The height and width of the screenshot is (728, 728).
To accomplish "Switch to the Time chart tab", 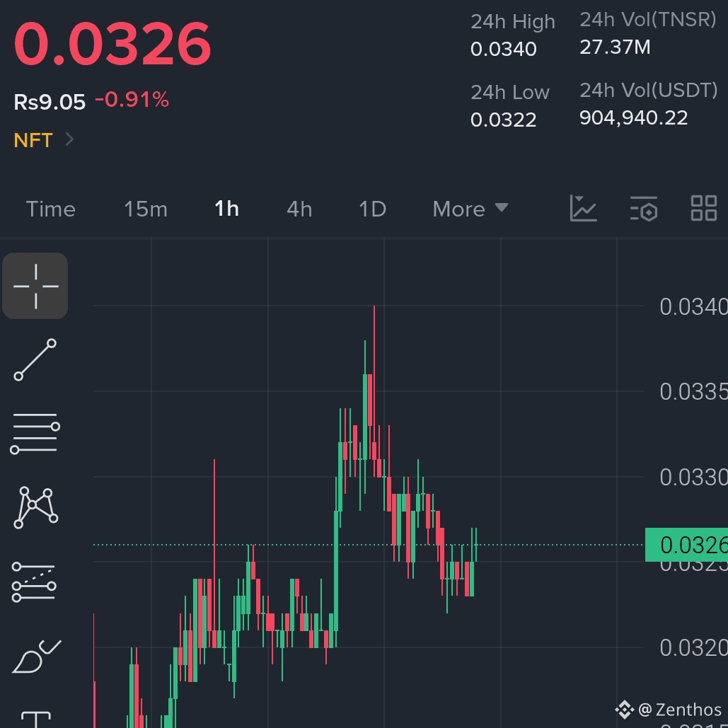I will click(51, 209).
